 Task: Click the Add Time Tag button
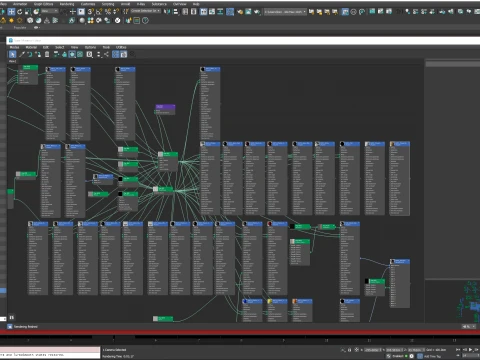coord(433,356)
